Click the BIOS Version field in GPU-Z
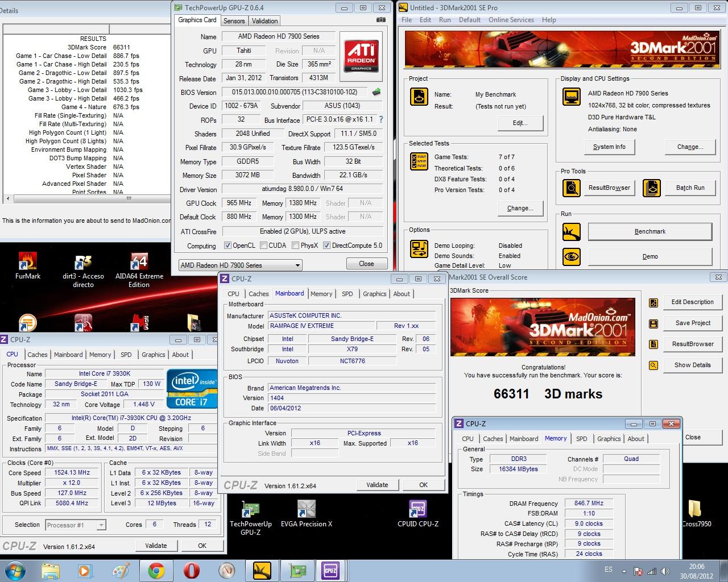 point(295,92)
